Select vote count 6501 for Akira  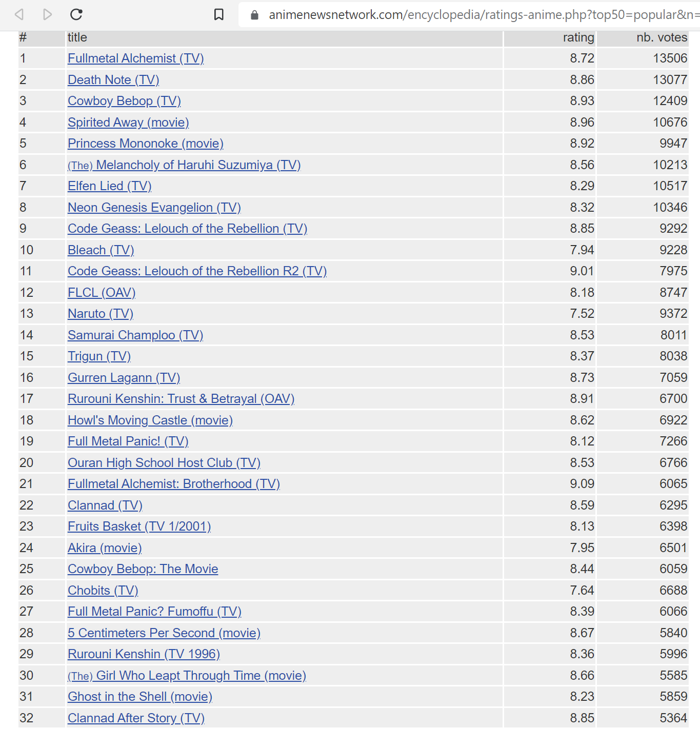(673, 548)
